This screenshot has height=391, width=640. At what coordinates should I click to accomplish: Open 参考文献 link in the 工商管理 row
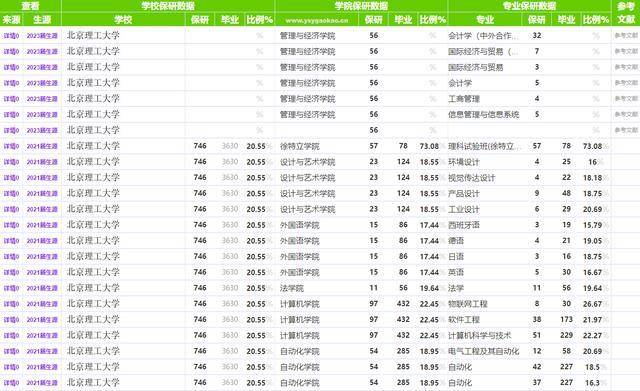coord(626,99)
